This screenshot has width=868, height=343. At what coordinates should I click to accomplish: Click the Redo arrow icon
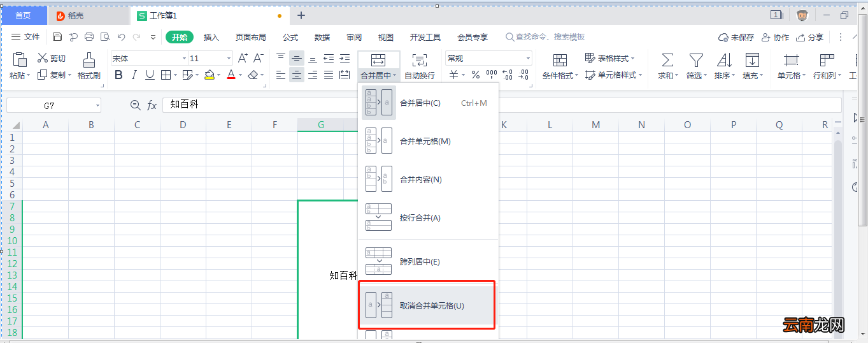[x=136, y=37]
